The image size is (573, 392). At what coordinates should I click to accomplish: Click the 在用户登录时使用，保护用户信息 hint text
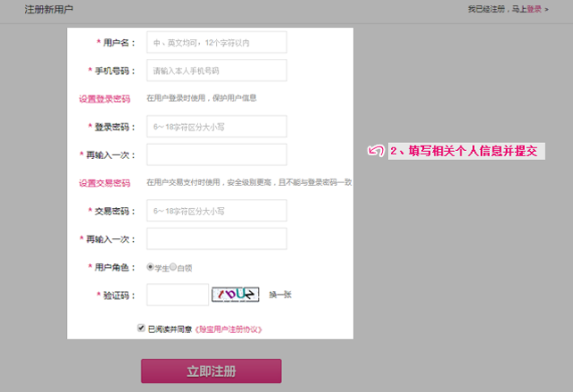click(202, 98)
